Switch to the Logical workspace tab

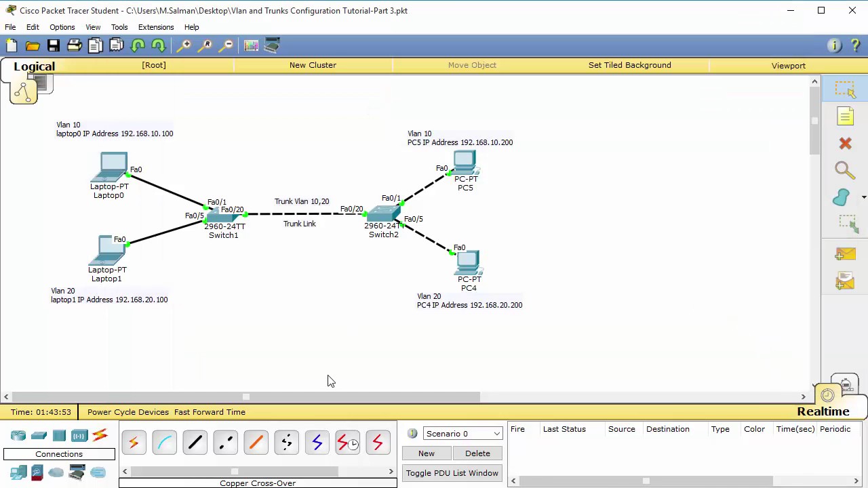coord(34,66)
